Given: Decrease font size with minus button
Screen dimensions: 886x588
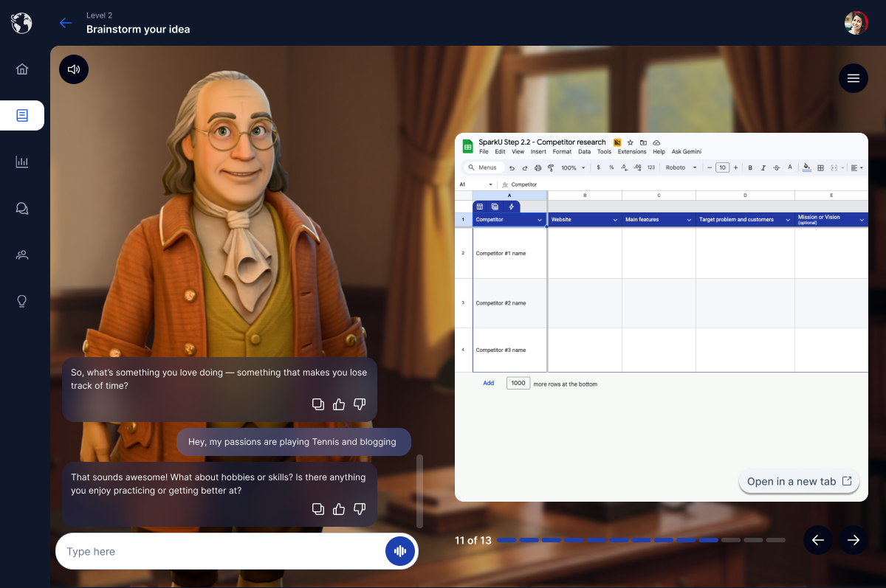Looking at the screenshot, I should 710,167.
